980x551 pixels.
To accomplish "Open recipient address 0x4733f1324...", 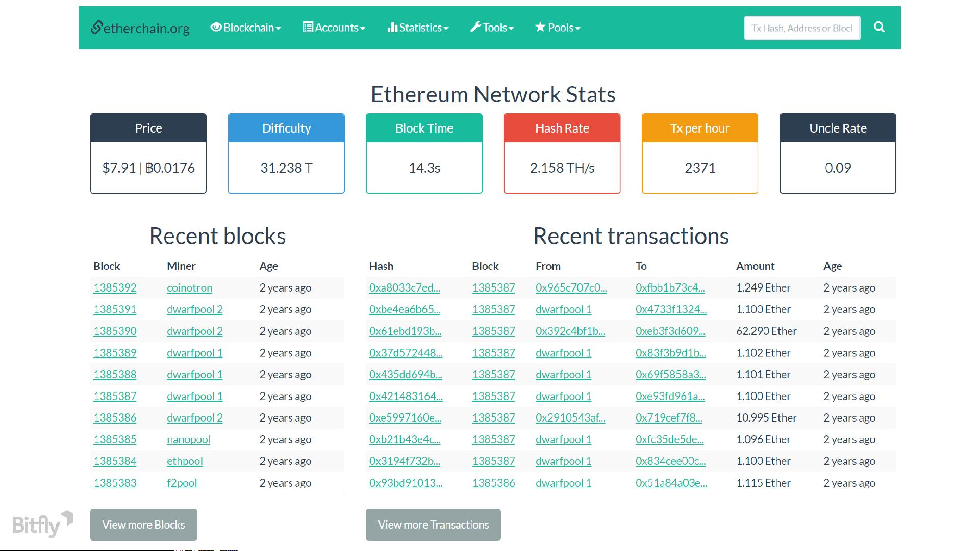I will pos(671,309).
